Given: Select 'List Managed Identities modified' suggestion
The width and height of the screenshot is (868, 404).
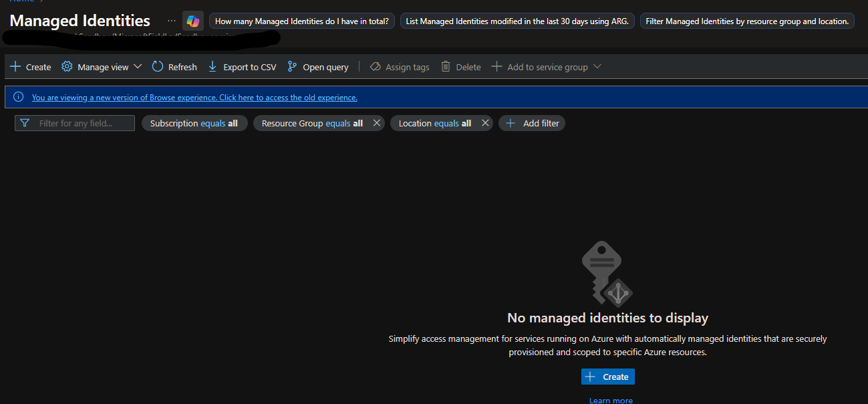Looking at the screenshot, I should point(517,21).
